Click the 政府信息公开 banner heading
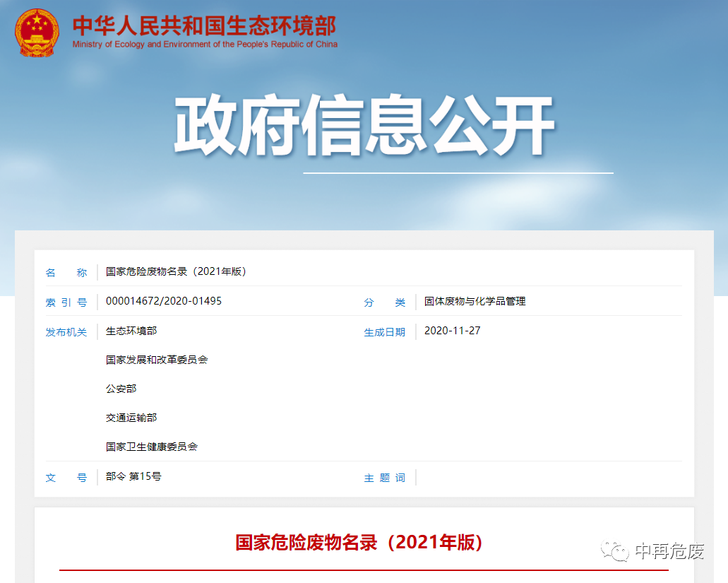The height and width of the screenshot is (583, 728). [364, 126]
